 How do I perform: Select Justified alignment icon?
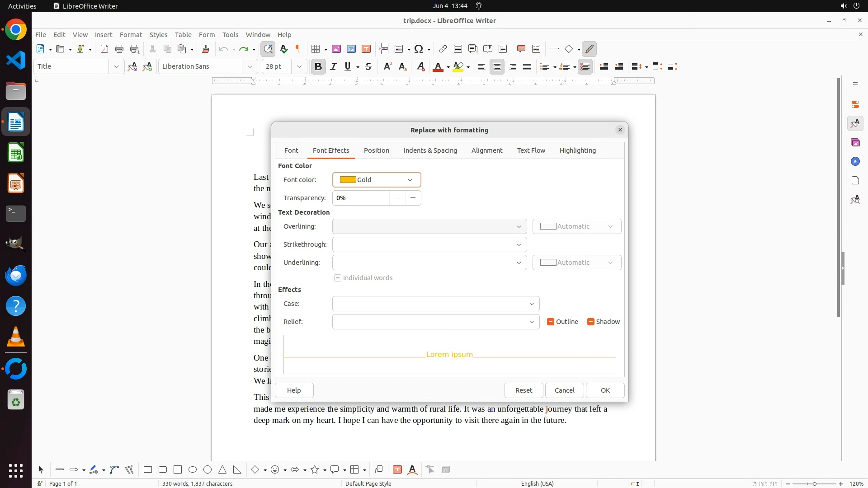pyautogui.click(x=527, y=66)
